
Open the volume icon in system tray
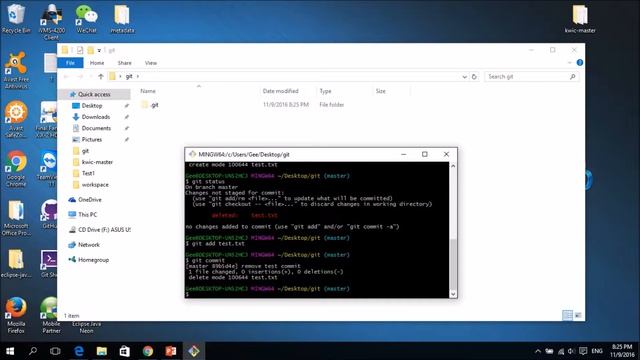tap(571, 351)
